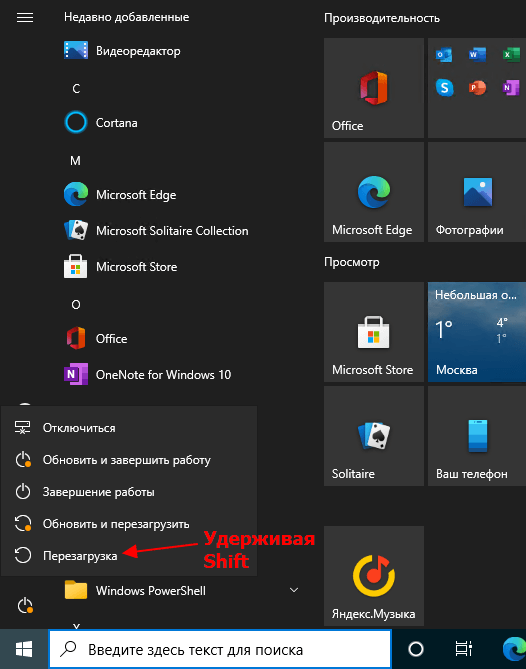
Task: Expand the Windows PowerShell folder chevron
Action: [294, 590]
